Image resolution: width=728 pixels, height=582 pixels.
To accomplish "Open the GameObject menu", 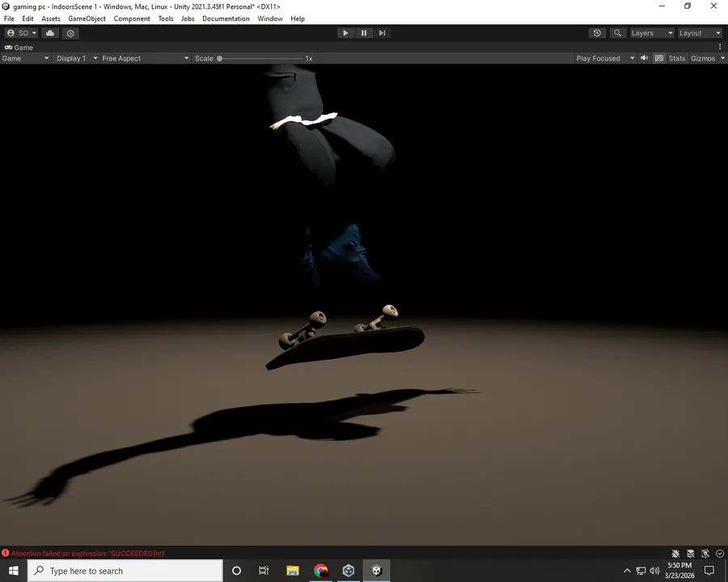I will pos(87,19).
